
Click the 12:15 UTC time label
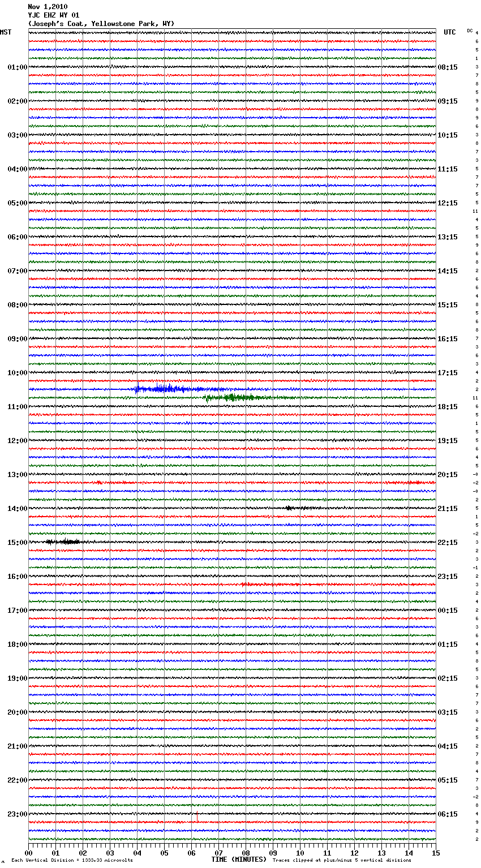click(x=448, y=203)
